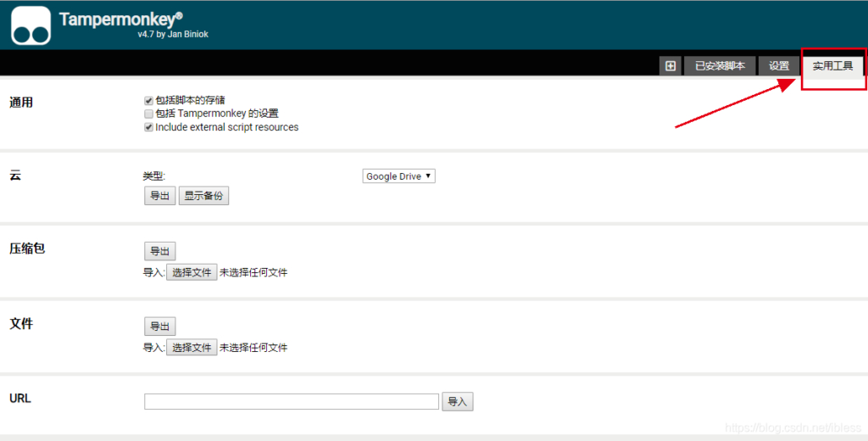Enable 包括 Tampermonkey 的设置 checkbox
The height and width of the screenshot is (441, 868).
148,114
